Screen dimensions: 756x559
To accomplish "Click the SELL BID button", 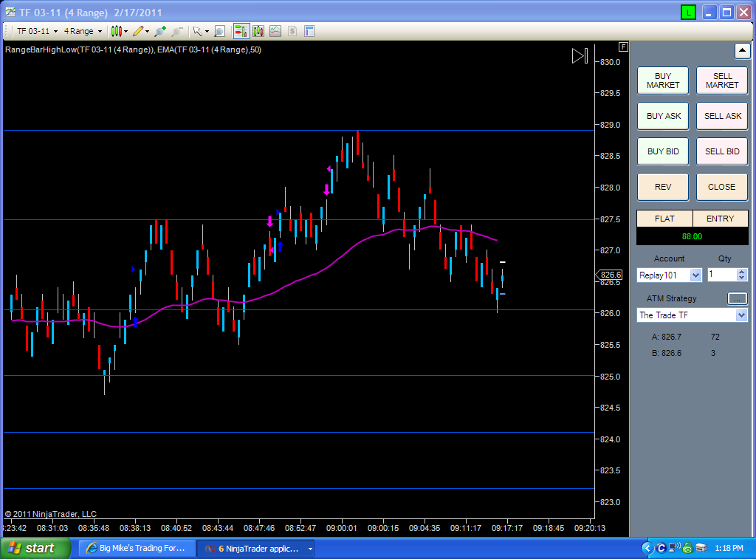I will tap(722, 151).
